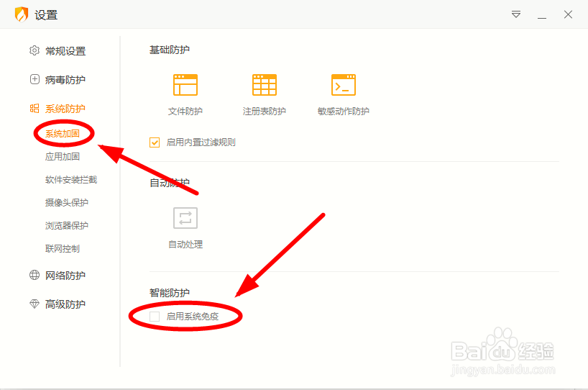Open 网络防护 settings
588x390 pixels.
tap(65, 276)
